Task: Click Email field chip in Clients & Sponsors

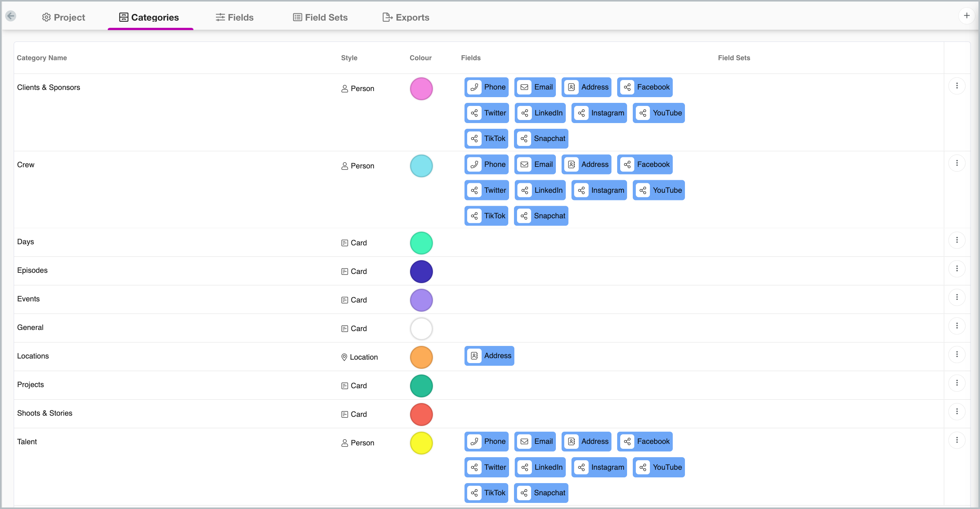Action: point(535,87)
